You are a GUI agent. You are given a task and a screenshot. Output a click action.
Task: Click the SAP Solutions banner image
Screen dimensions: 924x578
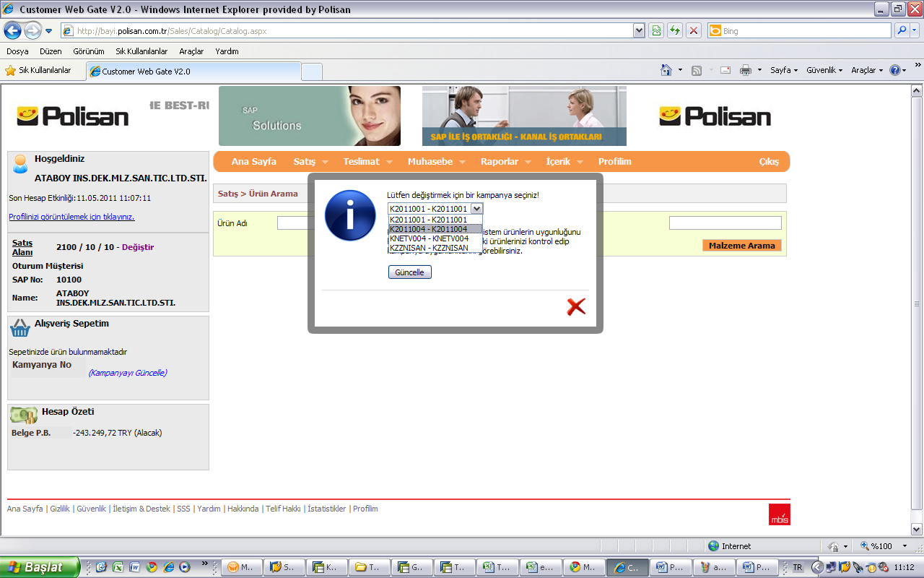pos(310,116)
